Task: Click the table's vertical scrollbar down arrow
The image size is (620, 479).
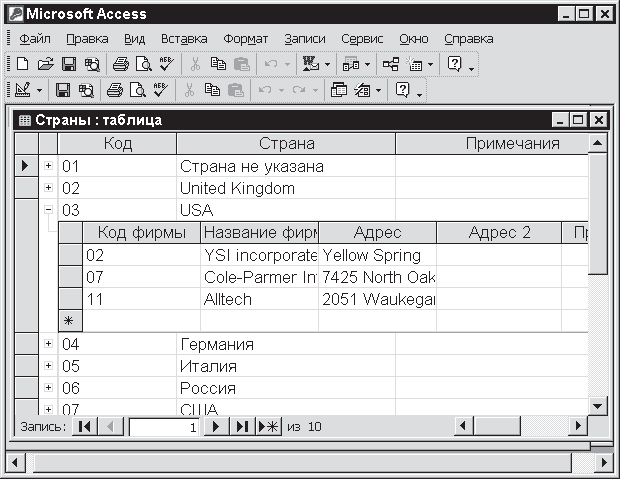Action: click(x=598, y=405)
